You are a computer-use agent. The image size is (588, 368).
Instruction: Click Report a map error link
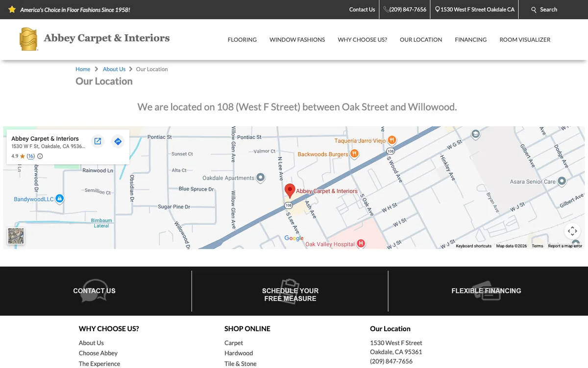(565, 246)
